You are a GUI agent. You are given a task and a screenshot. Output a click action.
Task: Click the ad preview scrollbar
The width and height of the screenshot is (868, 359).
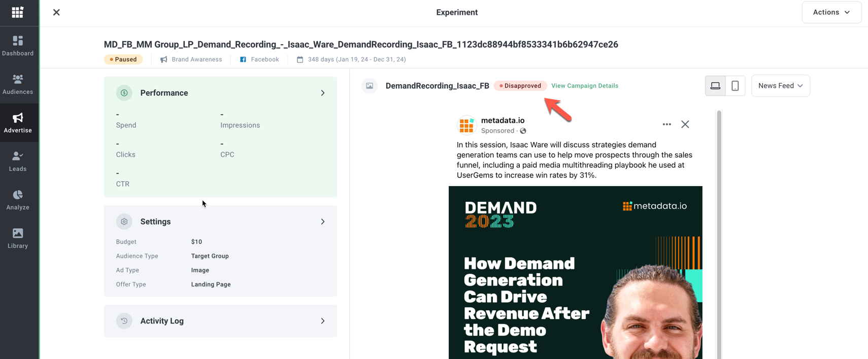click(x=719, y=233)
